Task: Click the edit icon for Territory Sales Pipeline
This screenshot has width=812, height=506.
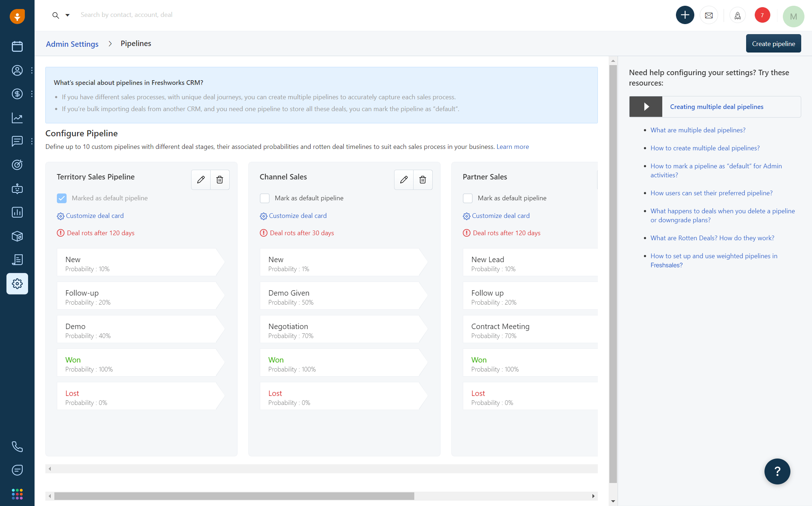Action: (x=201, y=179)
